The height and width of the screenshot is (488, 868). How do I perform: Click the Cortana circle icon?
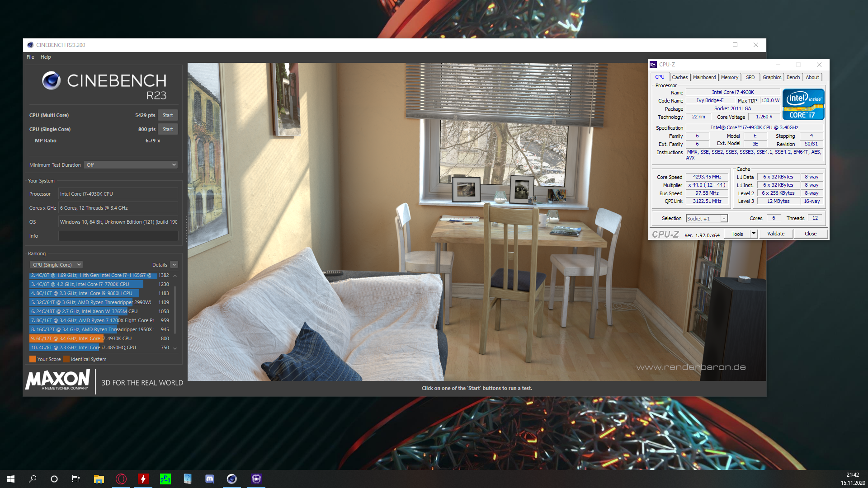(54, 479)
